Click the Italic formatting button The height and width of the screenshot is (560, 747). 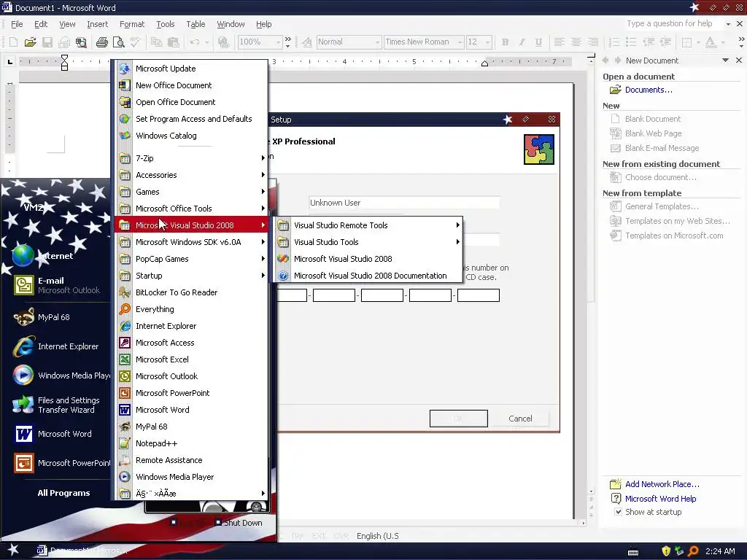(522, 42)
